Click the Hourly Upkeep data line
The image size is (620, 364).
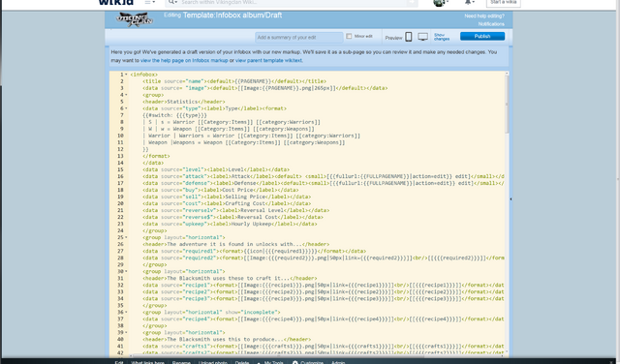click(230, 224)
